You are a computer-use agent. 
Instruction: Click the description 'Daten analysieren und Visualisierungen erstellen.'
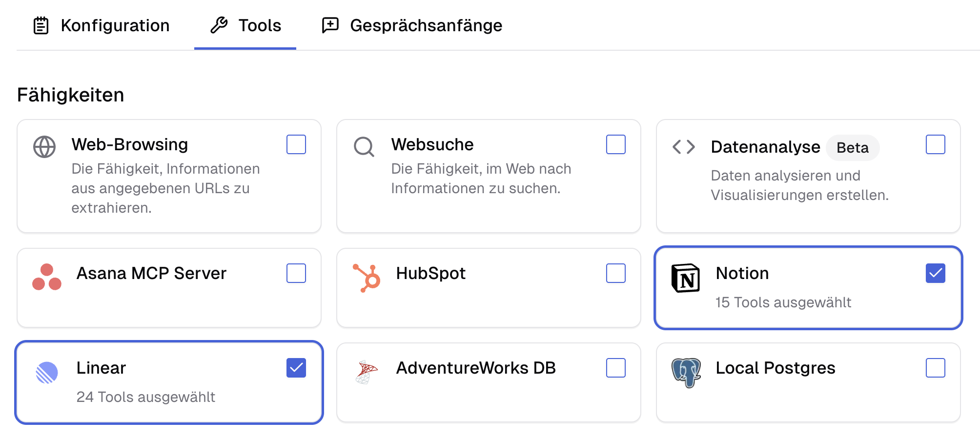pyautogui.click(x=799, y=185)
